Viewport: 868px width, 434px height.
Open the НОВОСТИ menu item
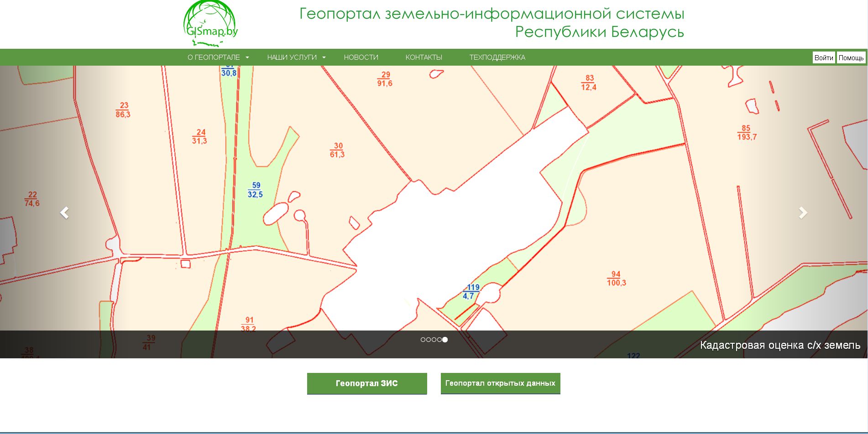(x=361, y=57)
